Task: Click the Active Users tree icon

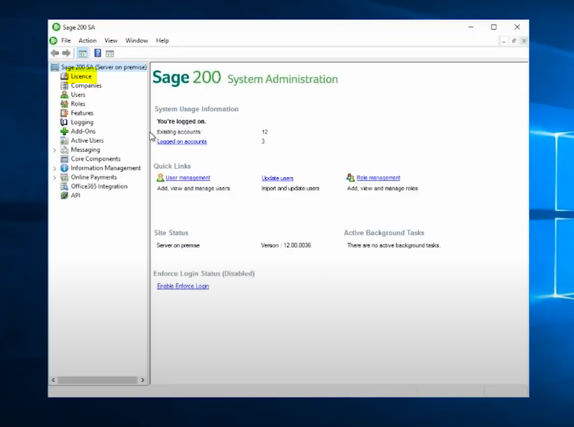Action: pos(64,141)
